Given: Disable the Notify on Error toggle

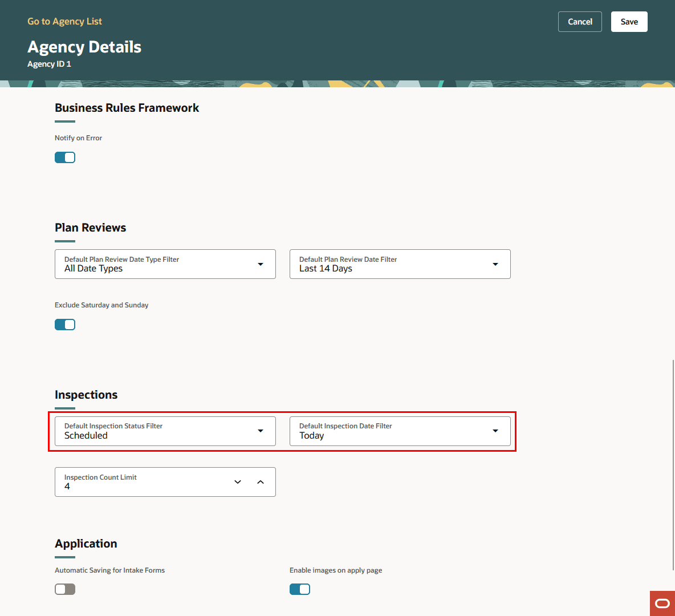Looking at the screenshot, I should pyautogui.click(x=64, y=157).
